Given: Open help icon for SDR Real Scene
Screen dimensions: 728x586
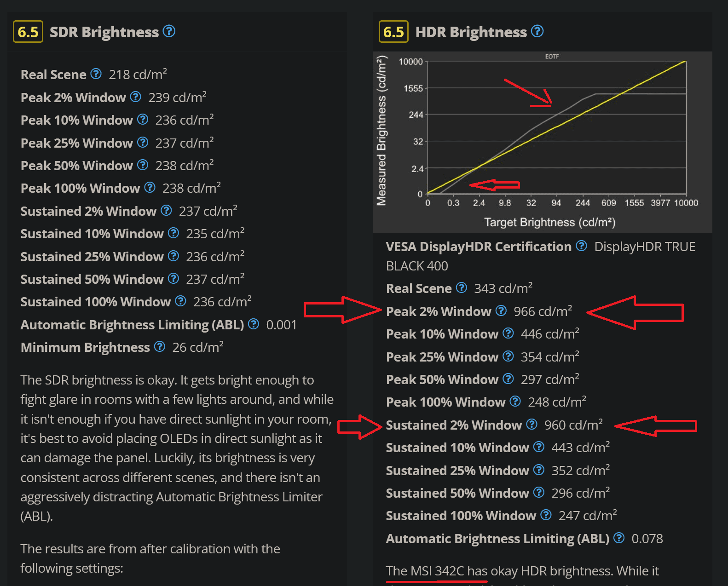Looking at the screenshot, I should pos(96,74).
